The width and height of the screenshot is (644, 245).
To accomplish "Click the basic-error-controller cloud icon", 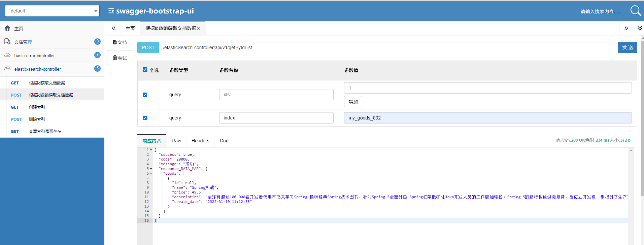I will point(7,55).
